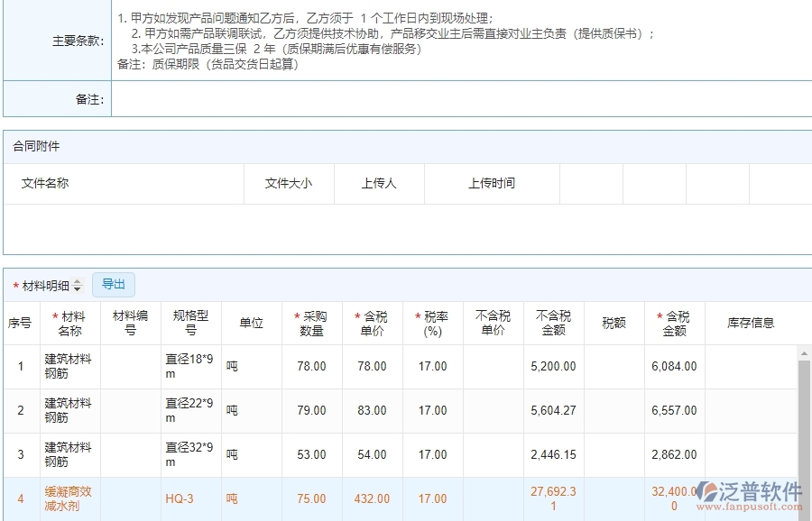Click the red asterisk beside 材料明细 label
812x521 pixels.
14,284
